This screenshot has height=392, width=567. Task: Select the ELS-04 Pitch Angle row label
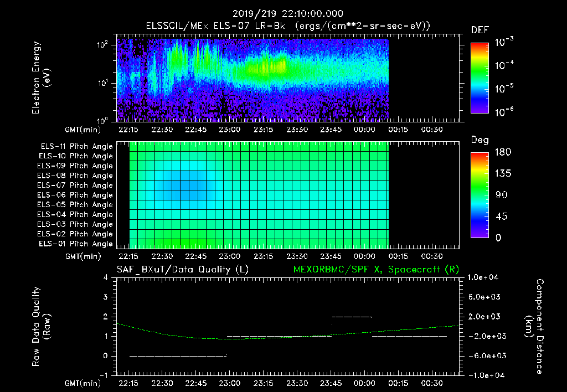click(x=75, y=214)
